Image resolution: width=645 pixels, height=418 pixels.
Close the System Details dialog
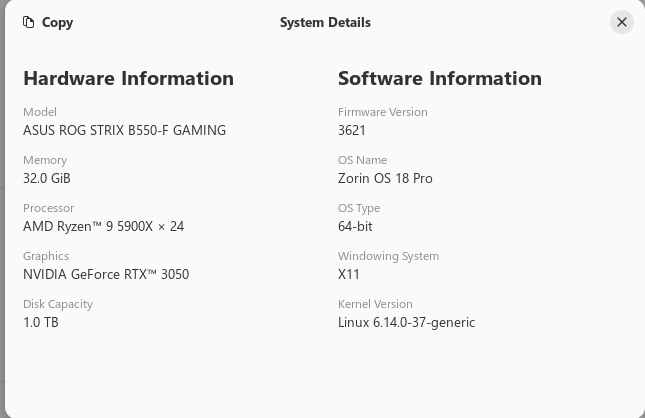[622, 22]
